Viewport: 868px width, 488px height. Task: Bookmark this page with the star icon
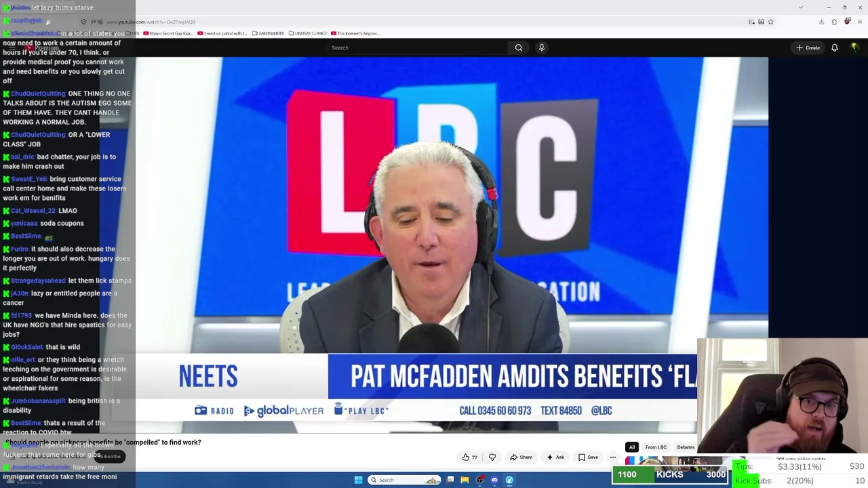[x=770, y=22]
